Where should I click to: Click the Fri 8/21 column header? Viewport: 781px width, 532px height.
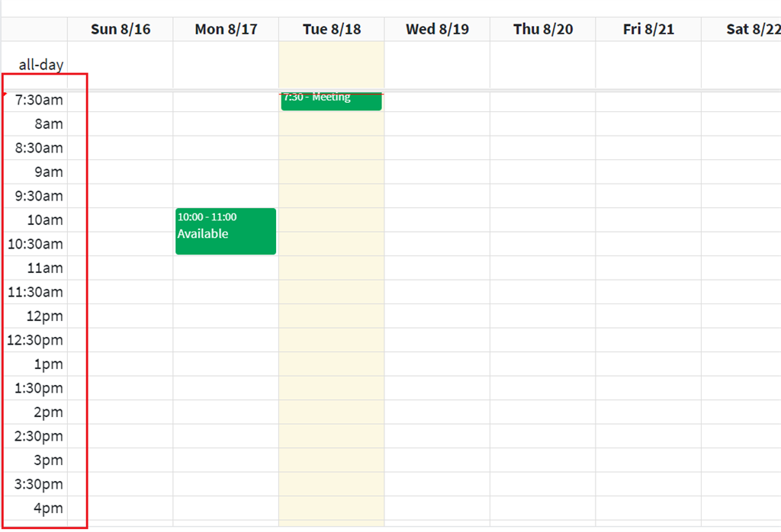click(x=648, y=29)
